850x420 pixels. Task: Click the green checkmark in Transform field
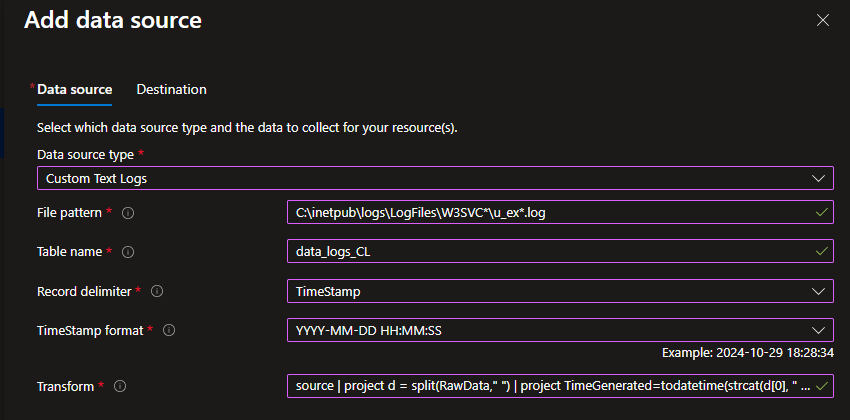tap(822, 386)
